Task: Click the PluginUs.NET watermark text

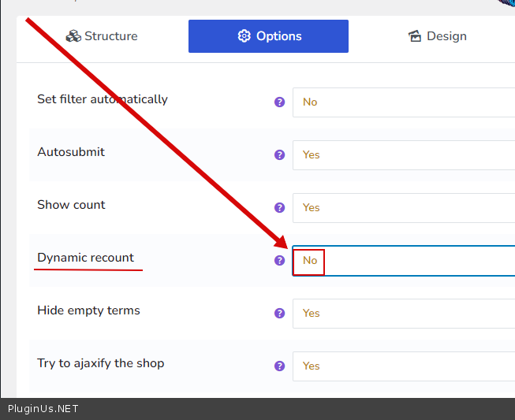Action: click(x=43, y=409)
